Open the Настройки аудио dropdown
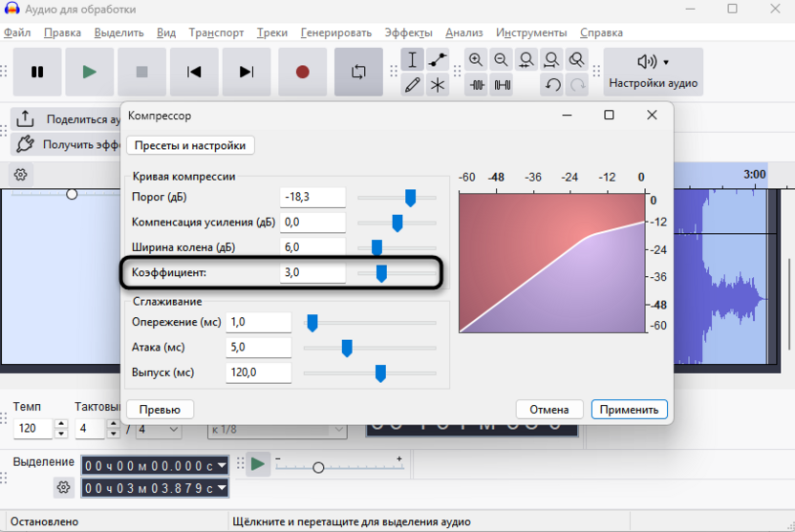 654,72
